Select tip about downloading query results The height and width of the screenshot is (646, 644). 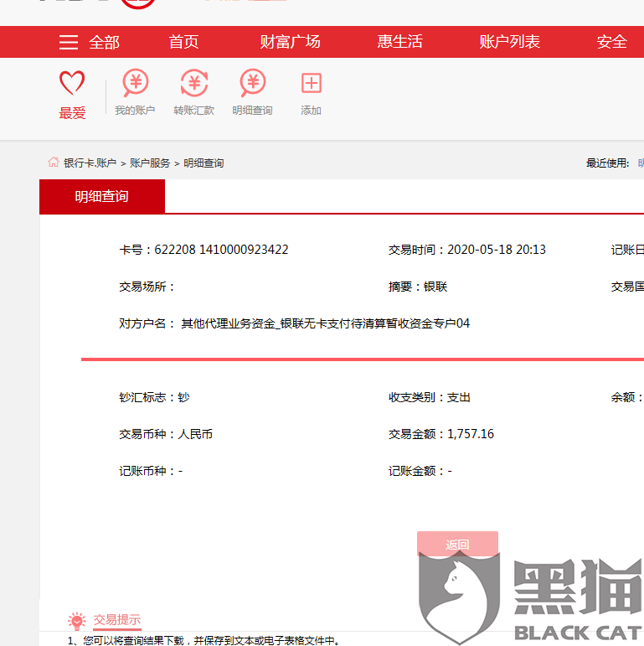pyautogui.click(x=204, y=640)
